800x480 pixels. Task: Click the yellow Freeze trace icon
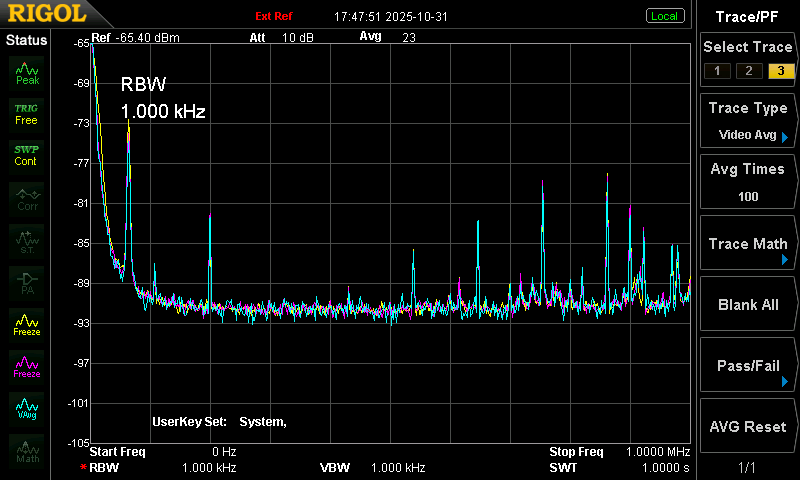pos(27,325)
